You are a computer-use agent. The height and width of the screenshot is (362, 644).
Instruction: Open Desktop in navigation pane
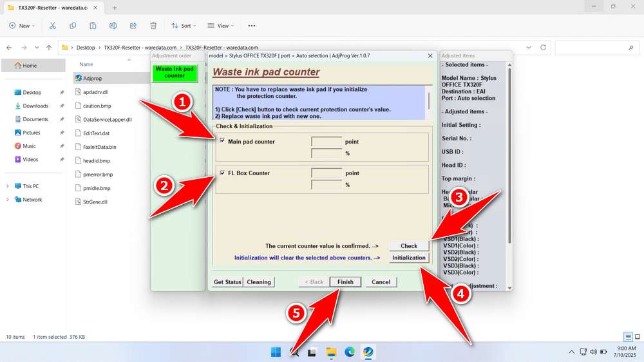pos(32,93)
